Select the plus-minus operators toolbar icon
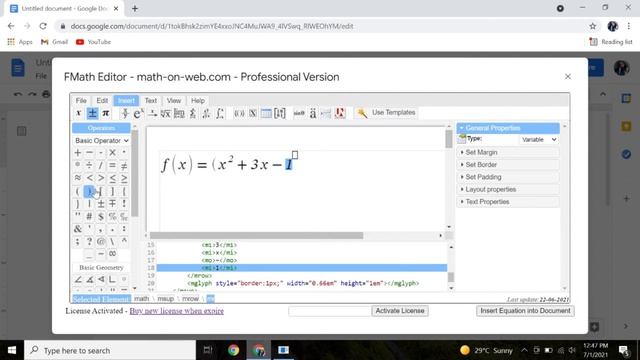Viewport: 640px width, 360px height. pyautogui.click(x=92, y=113)
